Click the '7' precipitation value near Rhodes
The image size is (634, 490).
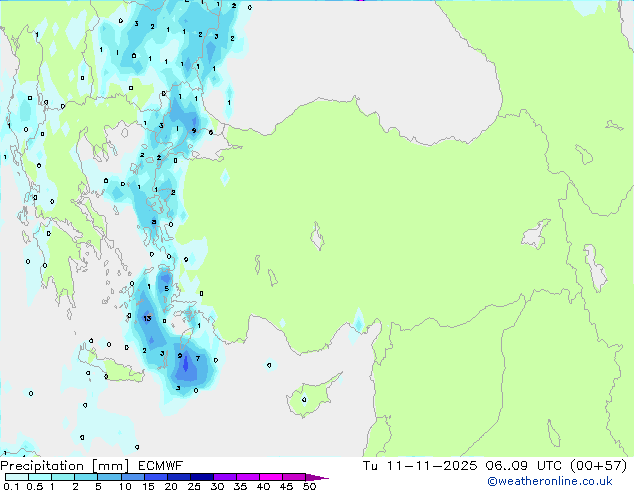pyautogui.click(x=198, y=358)
